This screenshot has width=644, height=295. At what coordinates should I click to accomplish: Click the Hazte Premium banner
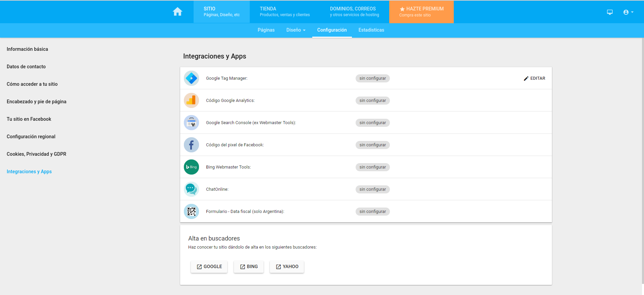click(421, 12)
